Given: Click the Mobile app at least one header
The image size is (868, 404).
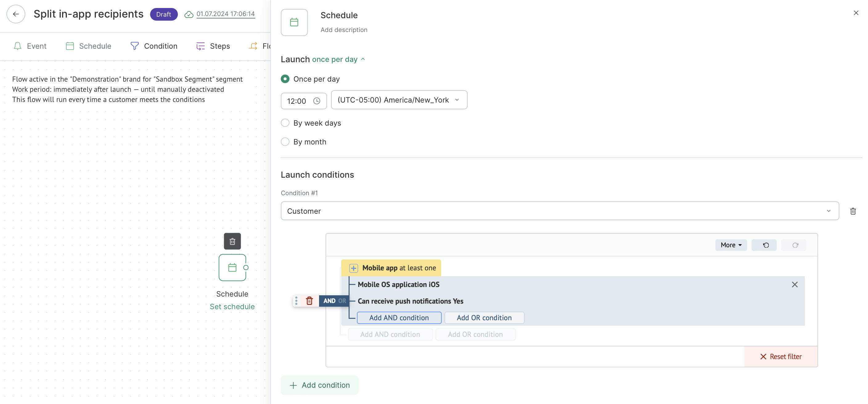Looking at the screenshot, I should tap(391, 268).
